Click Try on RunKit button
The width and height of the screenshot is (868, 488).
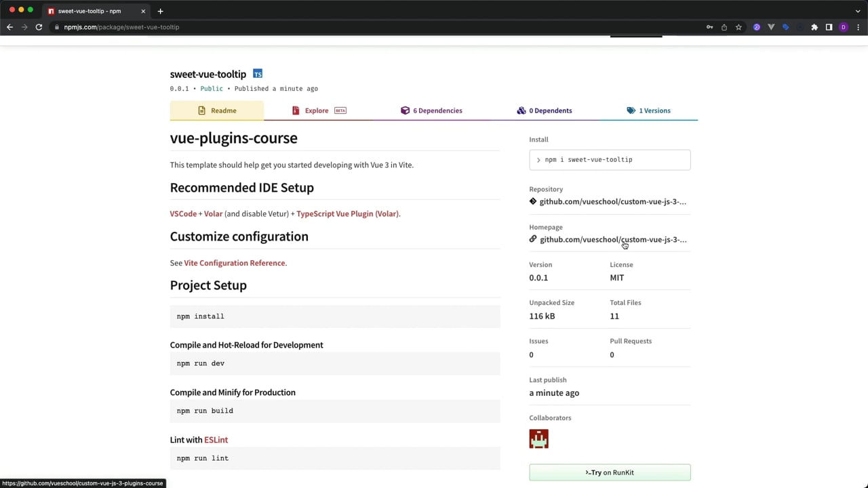(x=610, y=472)
